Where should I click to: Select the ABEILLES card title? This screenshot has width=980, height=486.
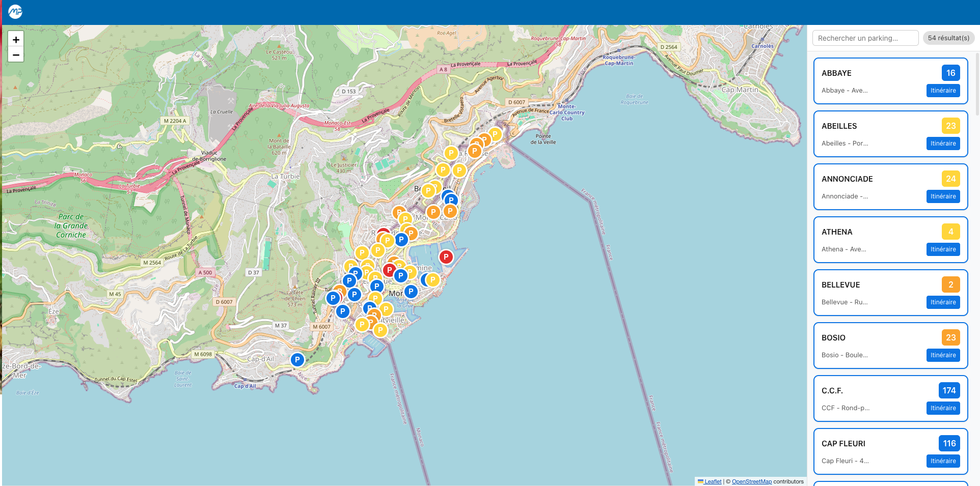click(x=839, y=126)
